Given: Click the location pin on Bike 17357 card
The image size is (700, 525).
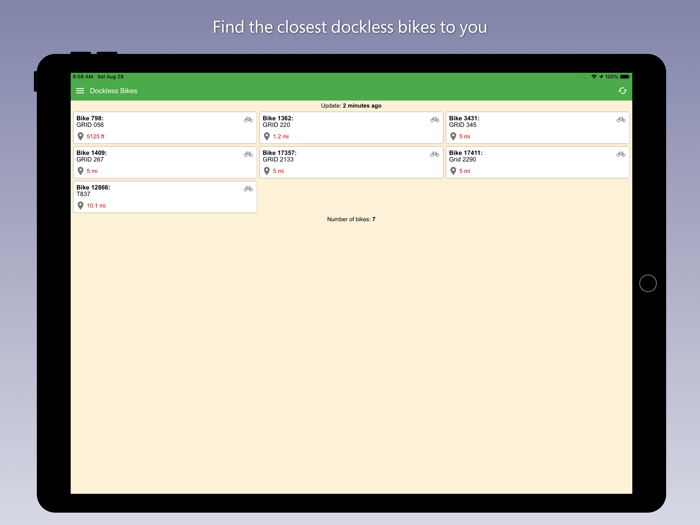Looking at the screenshot, I should [267, 171].
